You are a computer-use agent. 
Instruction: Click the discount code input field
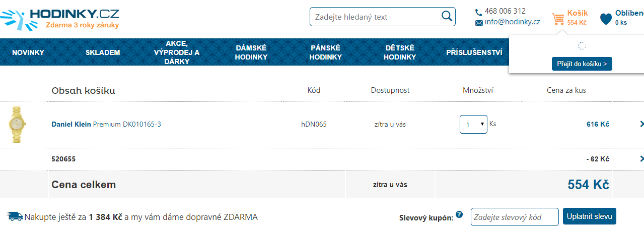pyautogui.click(x=515, y=217)
